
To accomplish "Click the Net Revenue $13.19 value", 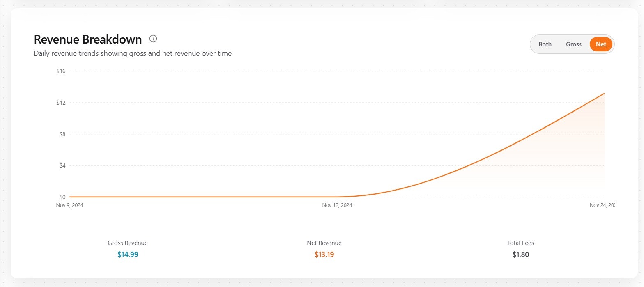I will [x=324, y=255].
